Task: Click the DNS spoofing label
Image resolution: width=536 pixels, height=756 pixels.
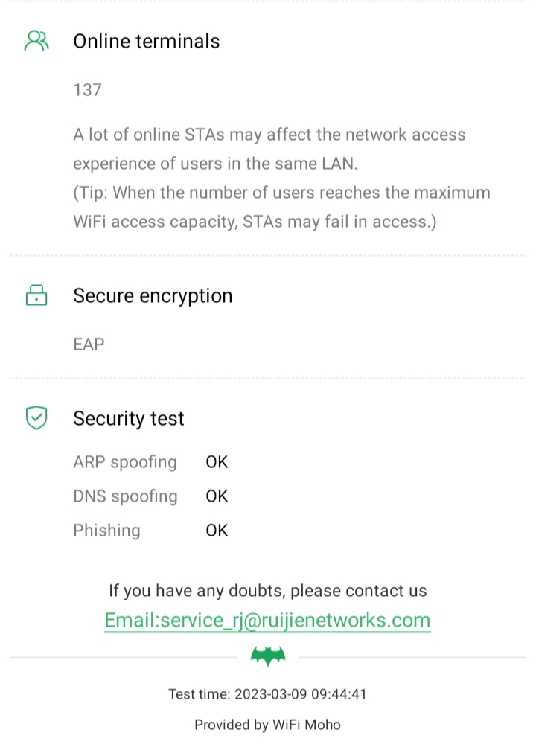Action: [x=125, y=496]
